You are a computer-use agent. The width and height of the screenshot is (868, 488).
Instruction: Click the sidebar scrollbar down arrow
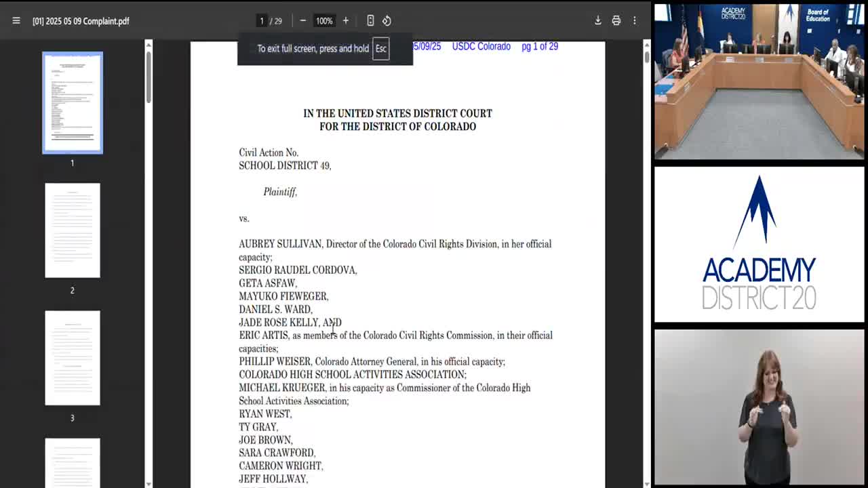[x=149, y=484]
